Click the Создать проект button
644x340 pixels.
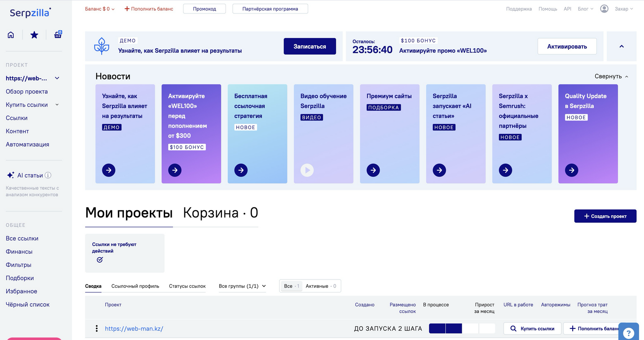(x=605, y=216)
